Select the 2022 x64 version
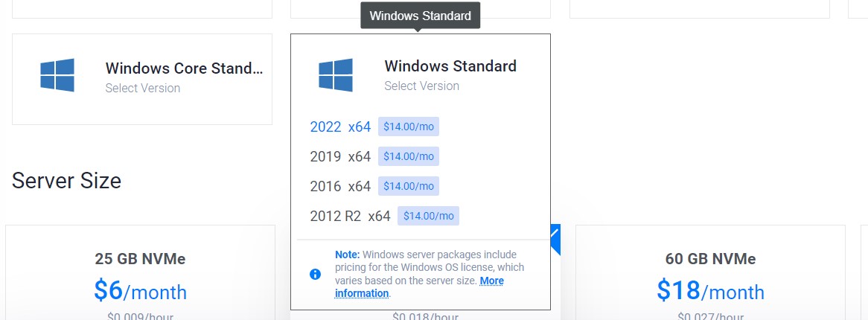 [340, 127]
